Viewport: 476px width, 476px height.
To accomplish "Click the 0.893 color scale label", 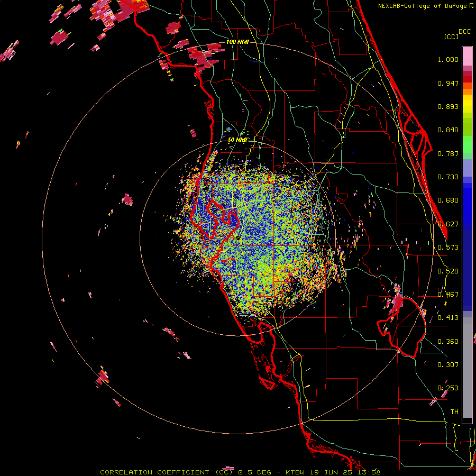I will [x=448, y=106].
